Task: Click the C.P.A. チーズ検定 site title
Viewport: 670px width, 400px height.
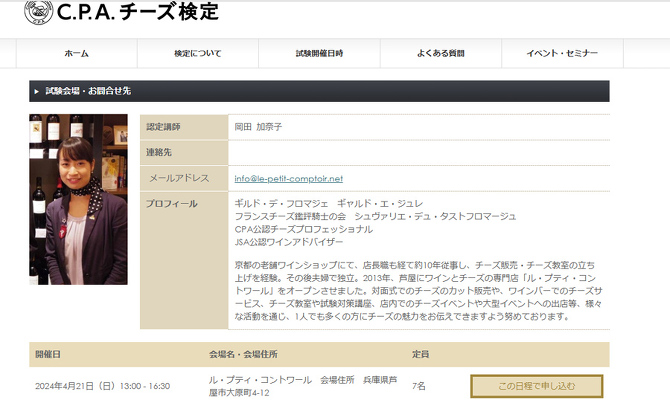Action: point(138,12)
